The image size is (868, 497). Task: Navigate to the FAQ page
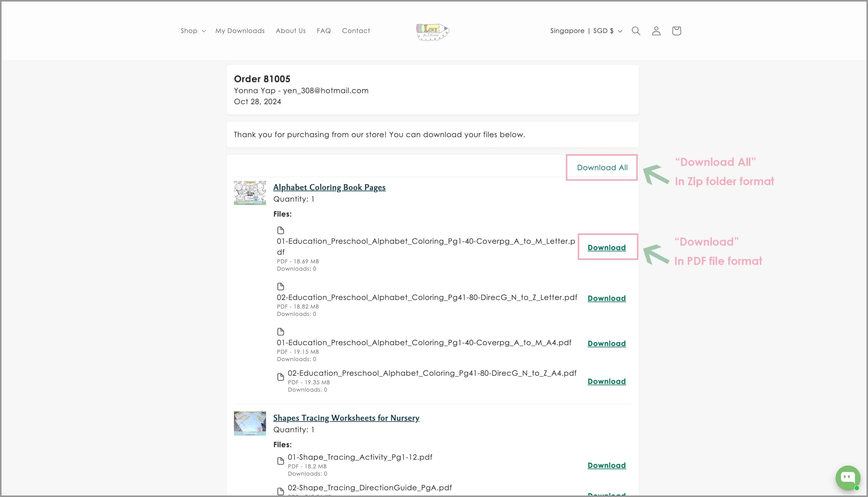pos(323,31)
